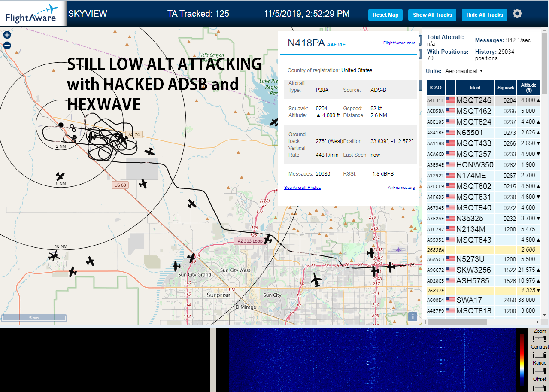Click the A4F31E hex code link
The width and height of the screenshot is (549, 392).
(336, 44)
